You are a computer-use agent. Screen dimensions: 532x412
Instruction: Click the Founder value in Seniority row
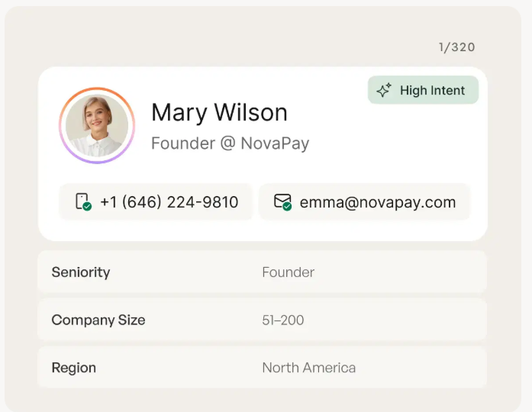tap(288, 272)
